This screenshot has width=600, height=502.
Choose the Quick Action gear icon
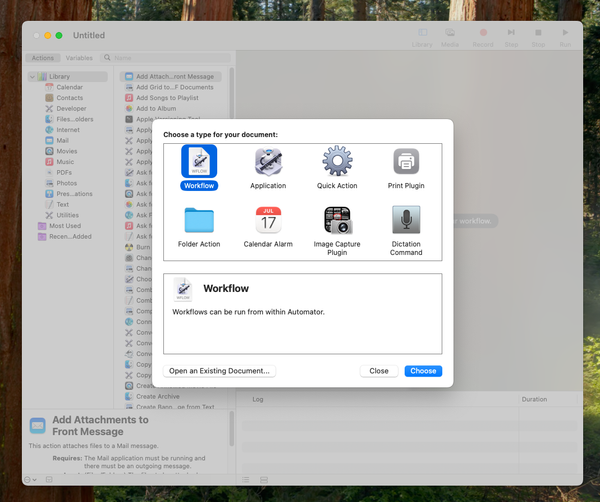pyautogui.click(x=337, y=161)
